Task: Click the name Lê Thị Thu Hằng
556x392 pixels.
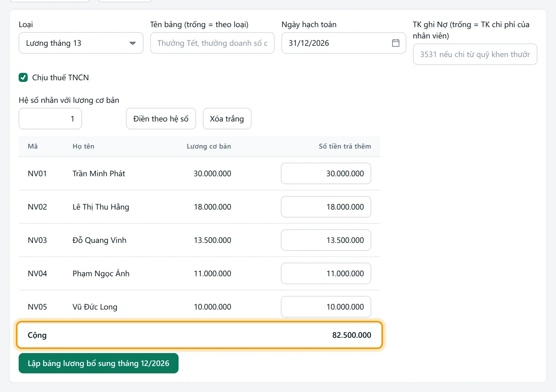Action: click(101, 207)
